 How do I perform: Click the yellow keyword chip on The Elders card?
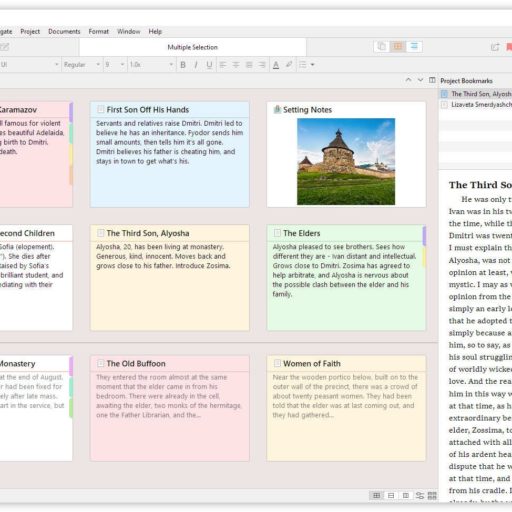pos(424,257)
